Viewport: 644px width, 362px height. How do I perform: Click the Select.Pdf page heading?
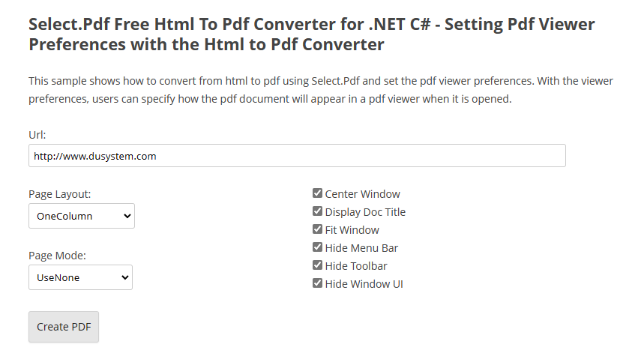311,34
